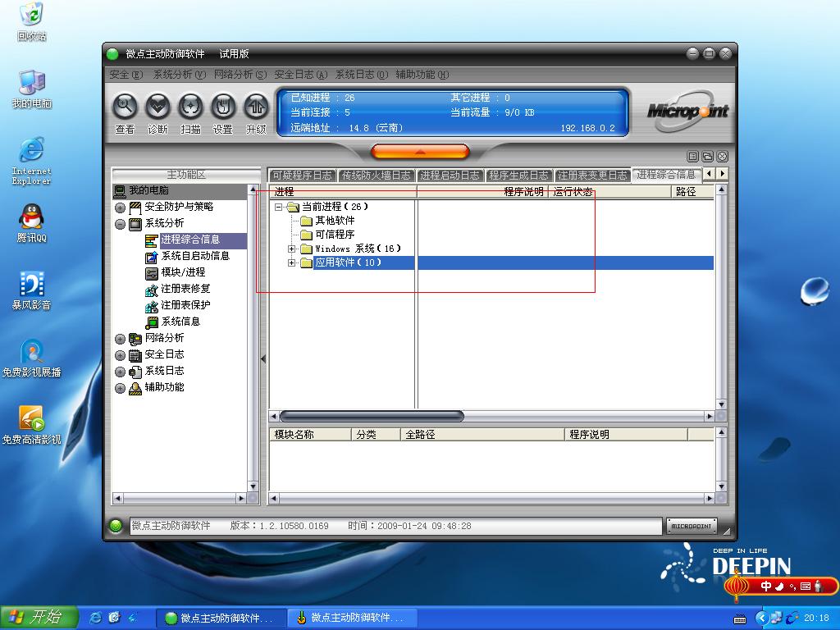Click the 辅助功能 sidebar icon
Viewport: 840px width, 630px height.
coord(135,388)
